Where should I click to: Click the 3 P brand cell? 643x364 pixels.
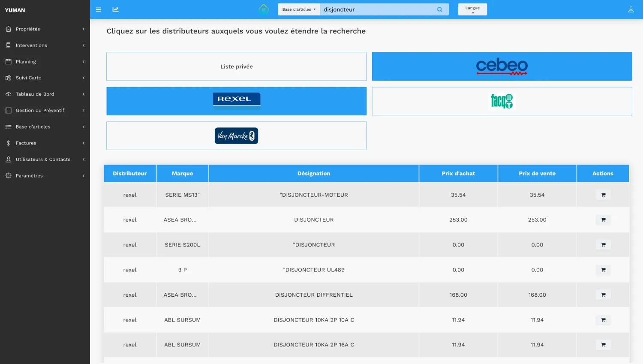(x=183, y=270)
